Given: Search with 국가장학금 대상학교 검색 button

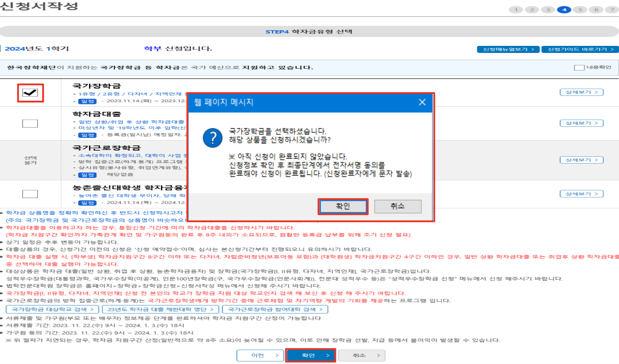Looking at the screenshot, I should 52,309.
